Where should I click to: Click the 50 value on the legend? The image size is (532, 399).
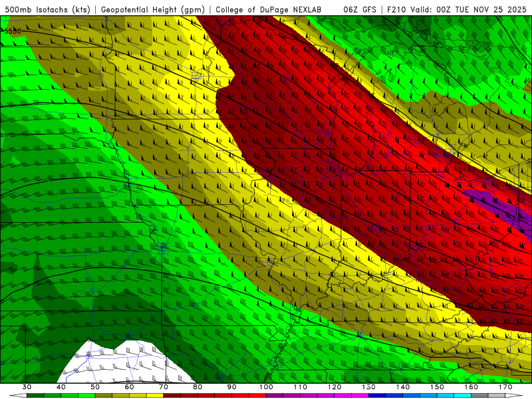tap(95, 387)
